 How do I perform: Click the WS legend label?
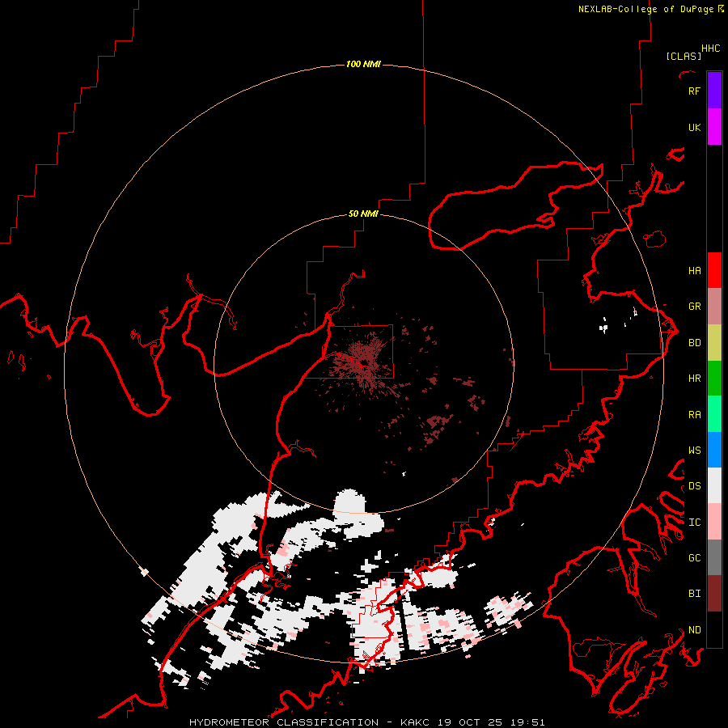click(694, 451)
